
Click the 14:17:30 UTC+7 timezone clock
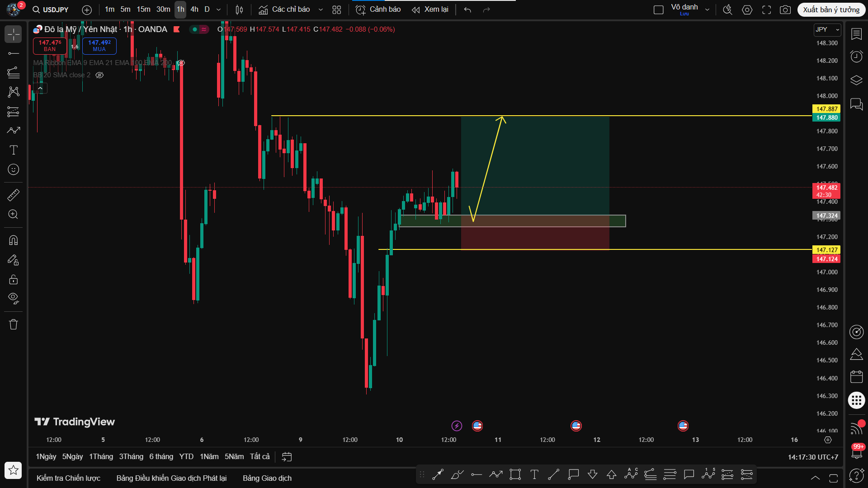[813, 457]
